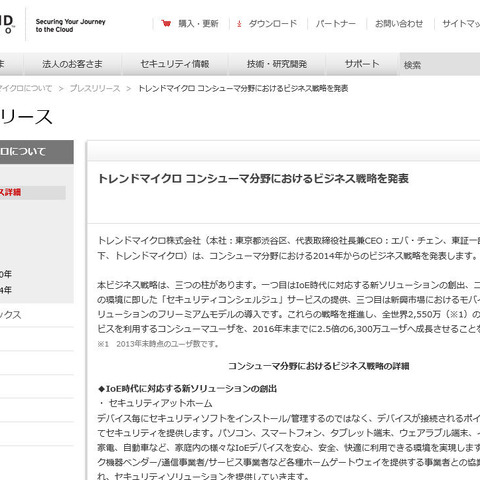The height and width of the screenshot is (480, 480).
Task: Click the red highlighted sidebar item ending 詳細
Action: pos(33,193)
